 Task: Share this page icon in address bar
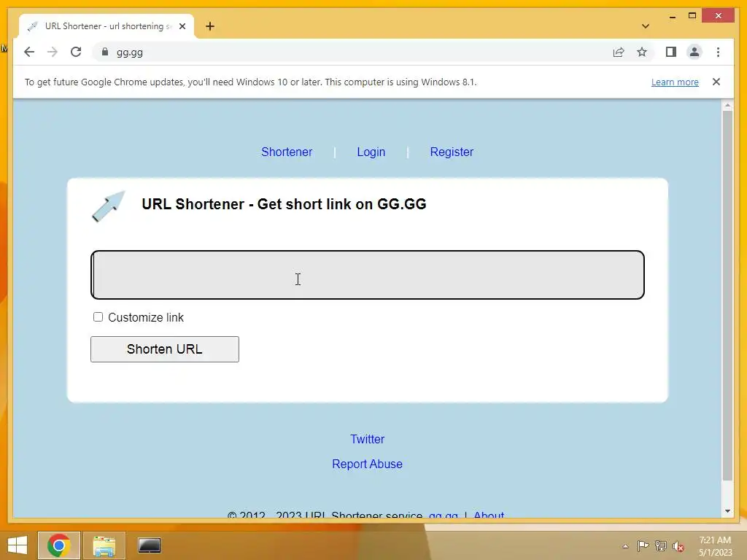[619, 52]
